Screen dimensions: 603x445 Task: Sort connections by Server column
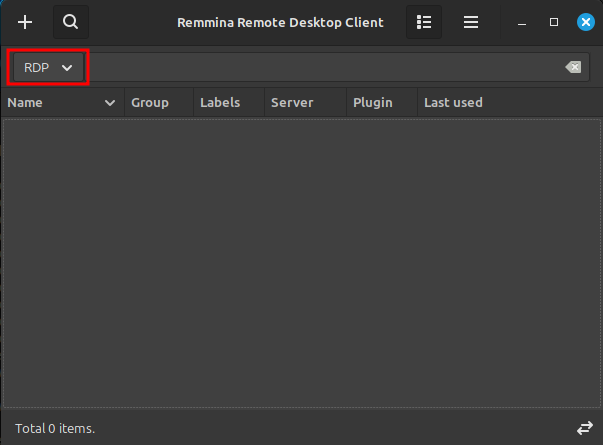305,103
